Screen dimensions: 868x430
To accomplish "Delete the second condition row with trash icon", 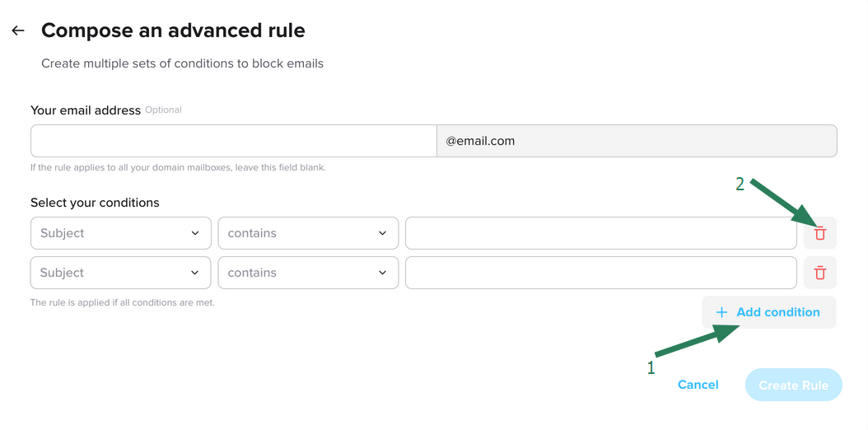I will pyautogui.click(x=820, y=273).
